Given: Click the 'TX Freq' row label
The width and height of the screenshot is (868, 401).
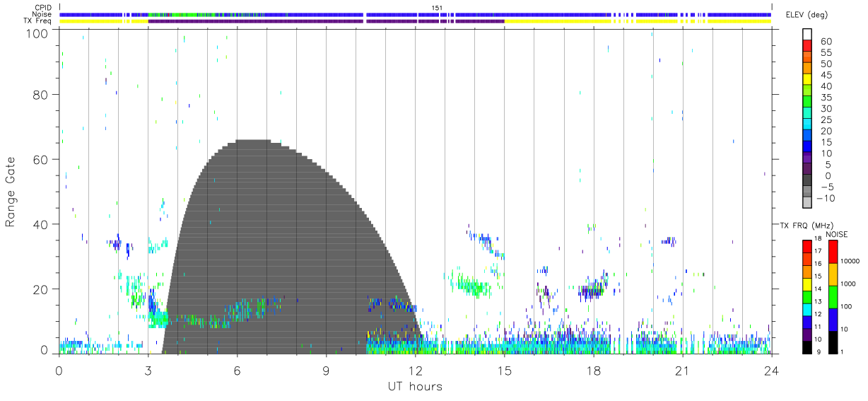Looking at the screenshot, I should tap(38, 21).
